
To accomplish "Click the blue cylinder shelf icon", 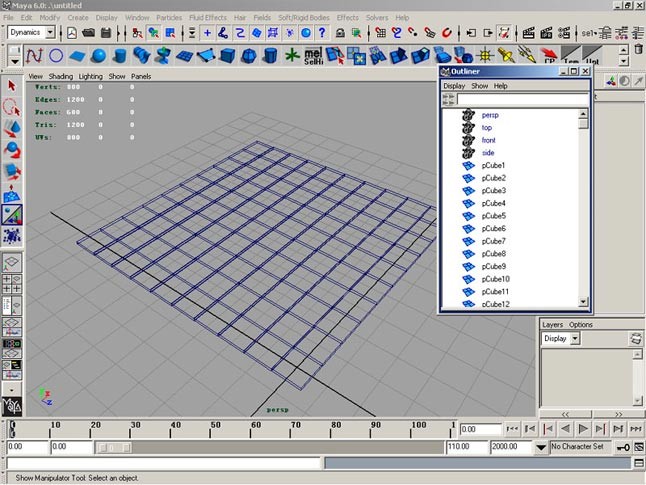I will (120, 55).
